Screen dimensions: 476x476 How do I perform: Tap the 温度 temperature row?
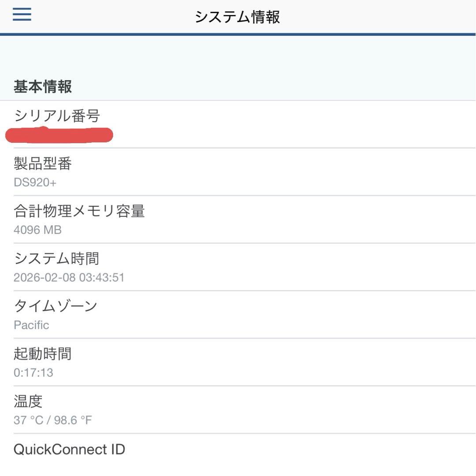pyautogui.click(x=29, y=401)
